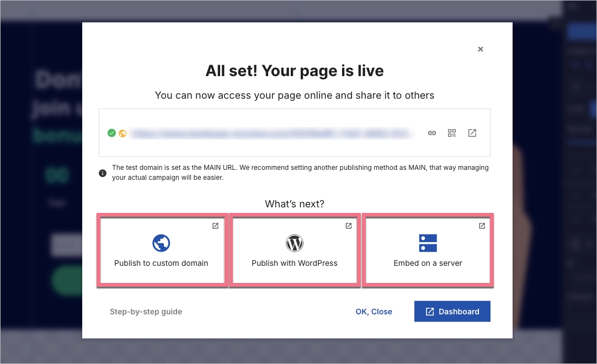
Task: Open the external link arrow on the WordPress card
Action: [348, 226]
